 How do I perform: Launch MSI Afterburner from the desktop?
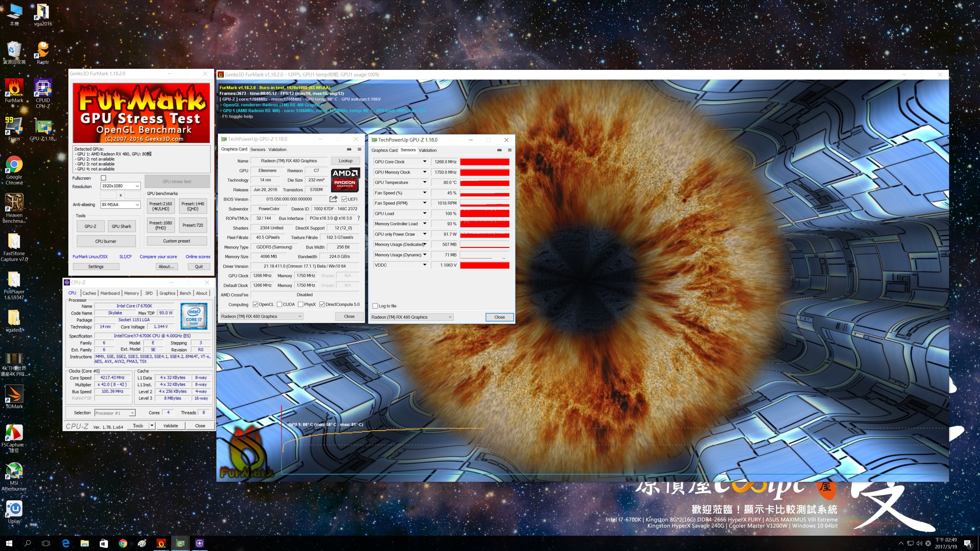pyautogui.click(x=14, y=477)
